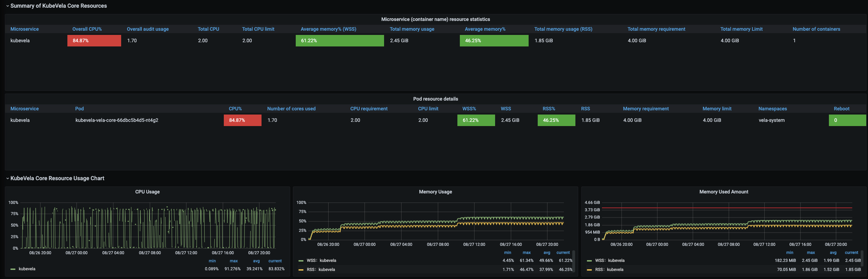Viewport: 868px width, 279px height.
Task: Sort CPU Usage legend by max
Action: click(x=234, y=261)
